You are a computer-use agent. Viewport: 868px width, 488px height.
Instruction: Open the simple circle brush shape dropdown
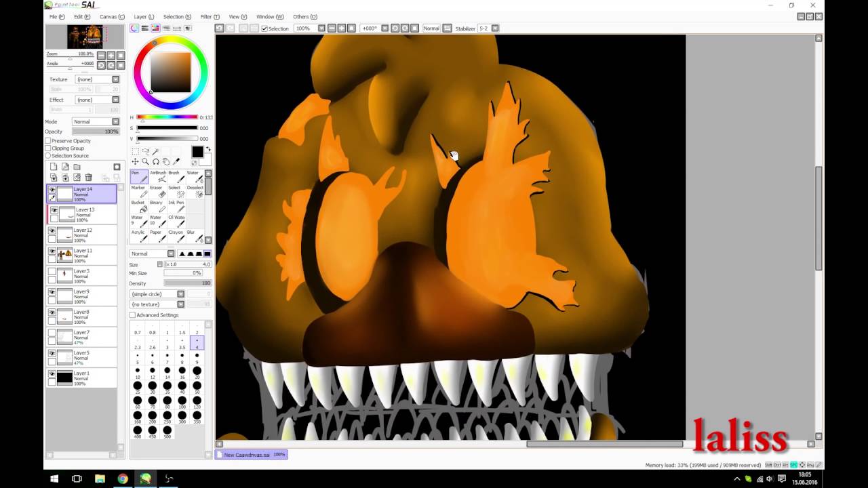coord(157,294)
